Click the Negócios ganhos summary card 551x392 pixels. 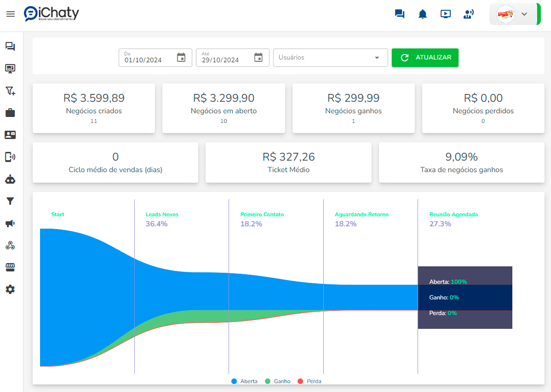point(353,108)
